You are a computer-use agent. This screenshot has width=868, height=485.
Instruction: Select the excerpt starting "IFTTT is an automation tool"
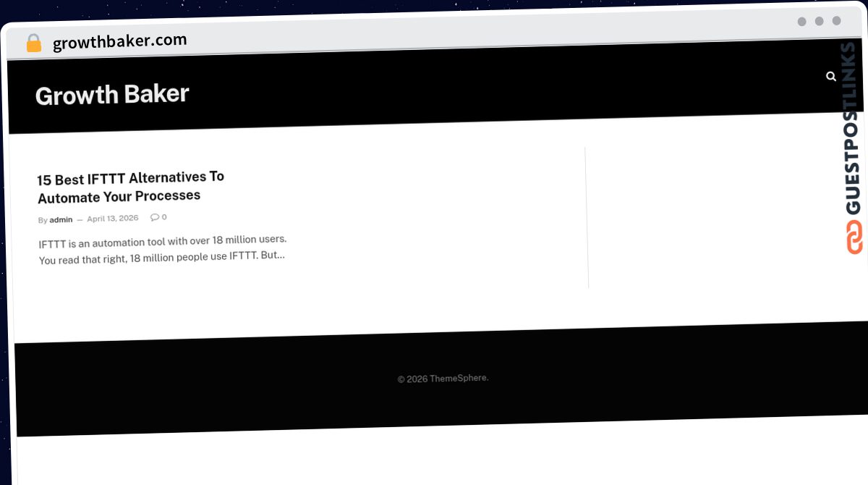click(163, 248)
